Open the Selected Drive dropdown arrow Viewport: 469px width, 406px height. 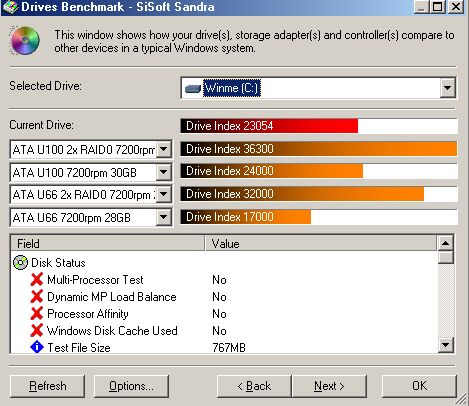pyautogui.click(x=447, y=88)
